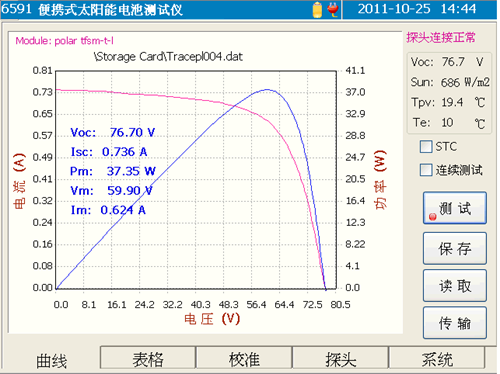This screenshot has width=500, height=374.
Task: Start measurement with the 测试 button
Action: (455, 208)
